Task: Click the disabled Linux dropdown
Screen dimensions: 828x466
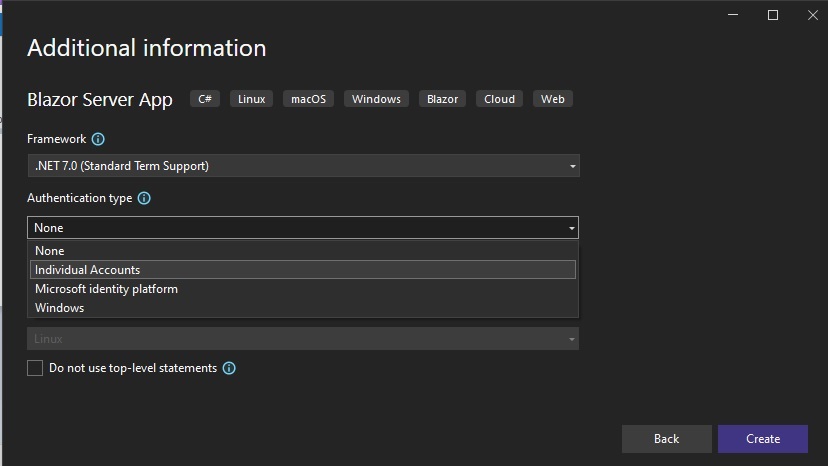Action: [303, 339]
